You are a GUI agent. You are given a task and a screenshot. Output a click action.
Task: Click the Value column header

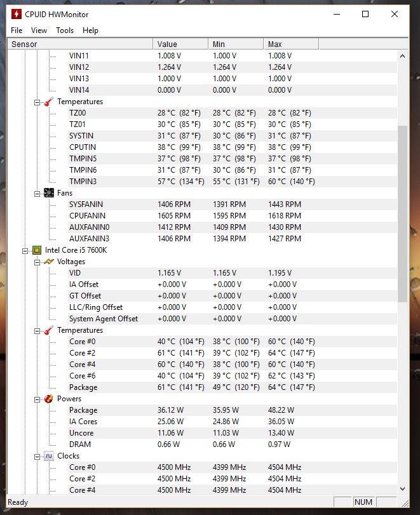coord(180,44)
